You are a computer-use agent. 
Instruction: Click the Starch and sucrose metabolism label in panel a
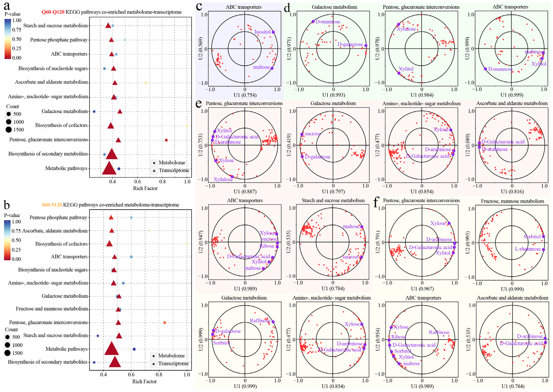coord(55,26)
